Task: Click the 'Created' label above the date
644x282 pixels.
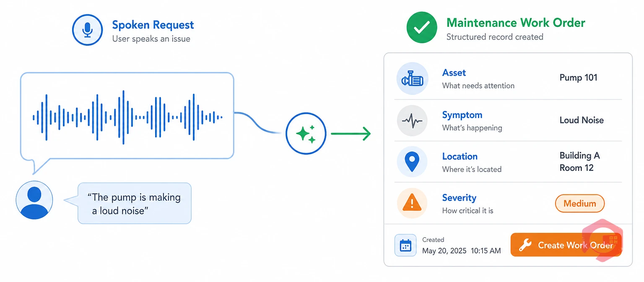Action: point(433,240)
